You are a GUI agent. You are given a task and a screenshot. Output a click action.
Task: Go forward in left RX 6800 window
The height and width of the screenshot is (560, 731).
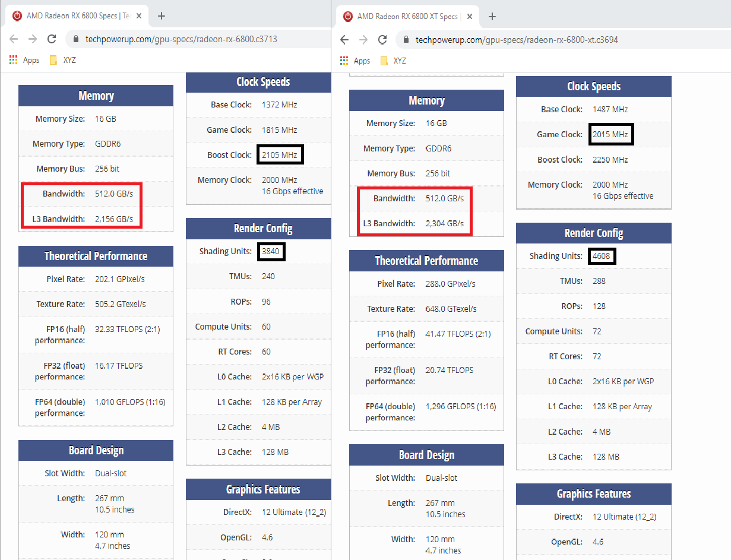tap(33, 39)
